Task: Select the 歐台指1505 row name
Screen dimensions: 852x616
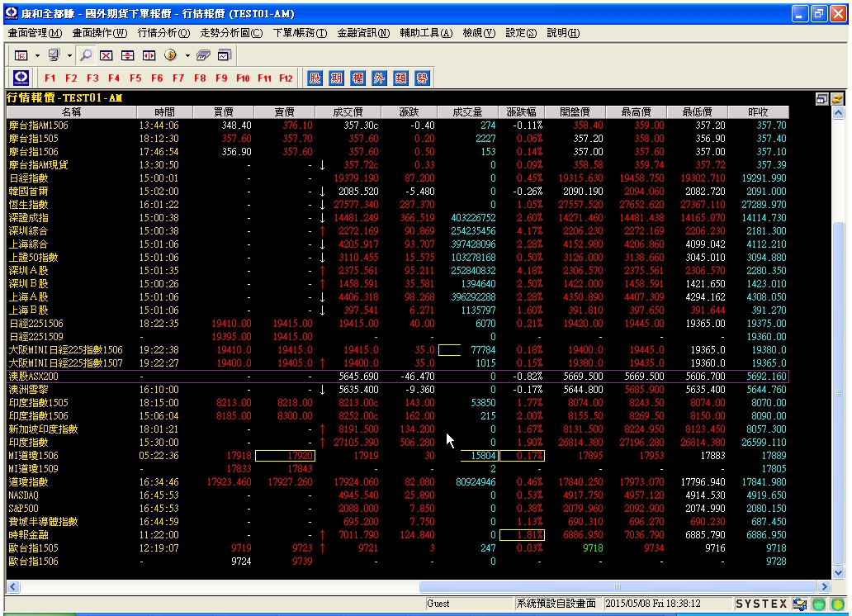Action: click(33, 548)
